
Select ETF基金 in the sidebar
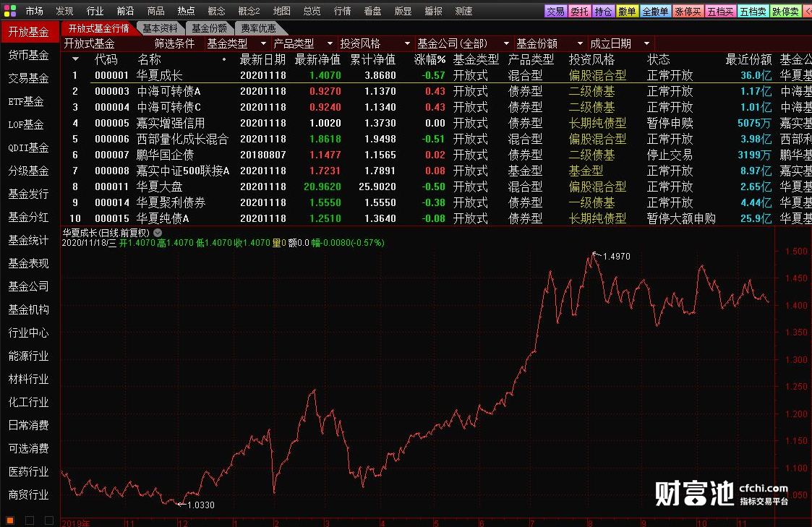pos(26,101)
